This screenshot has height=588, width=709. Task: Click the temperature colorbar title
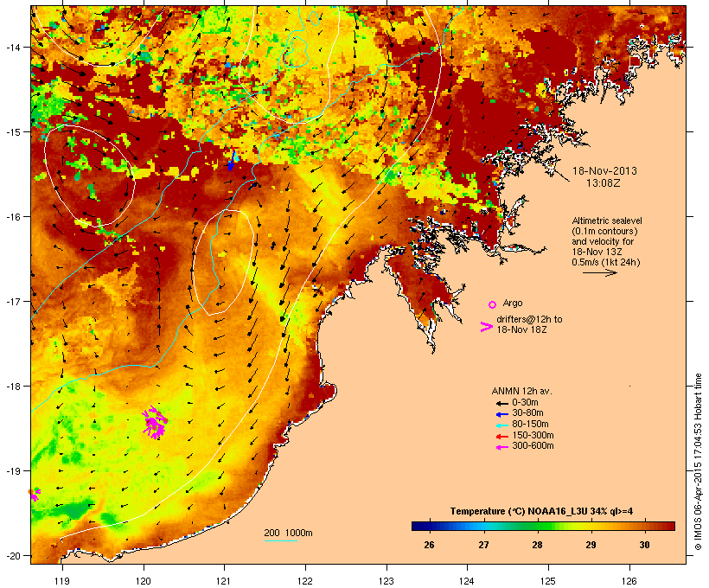542,511
